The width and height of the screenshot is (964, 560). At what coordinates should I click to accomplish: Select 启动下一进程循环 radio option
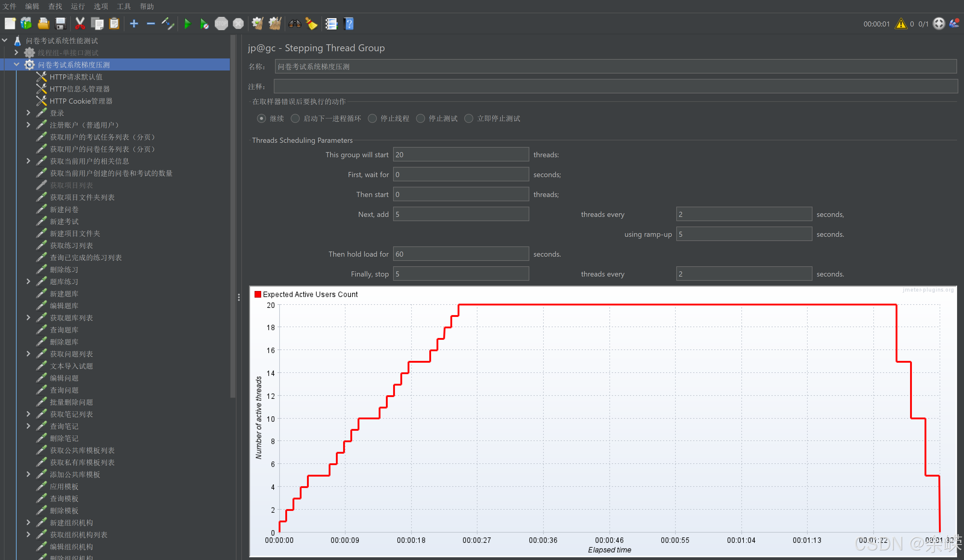click(295, 119)
